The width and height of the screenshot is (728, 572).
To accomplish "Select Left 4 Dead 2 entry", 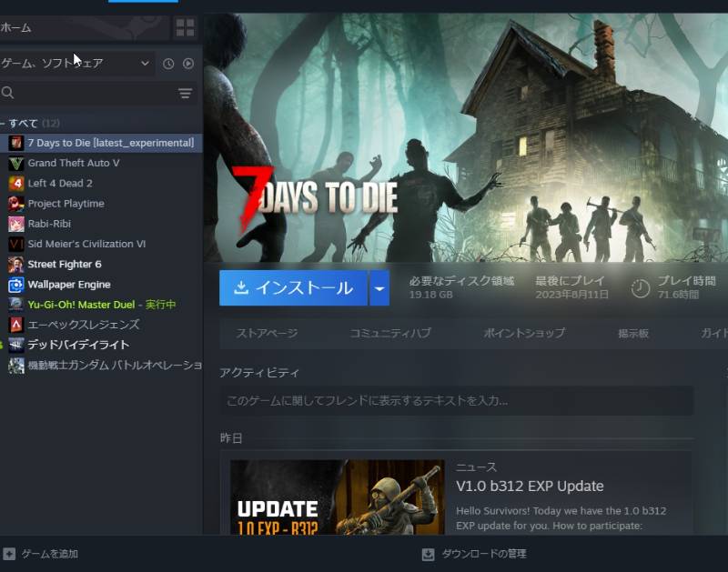I will point(101,184).
